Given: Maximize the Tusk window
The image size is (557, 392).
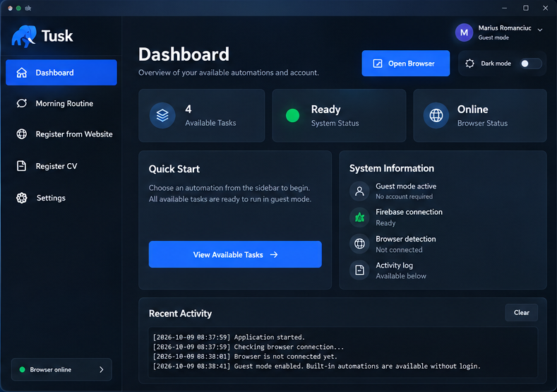Looking at the screenshot, I should pos(526,8).
